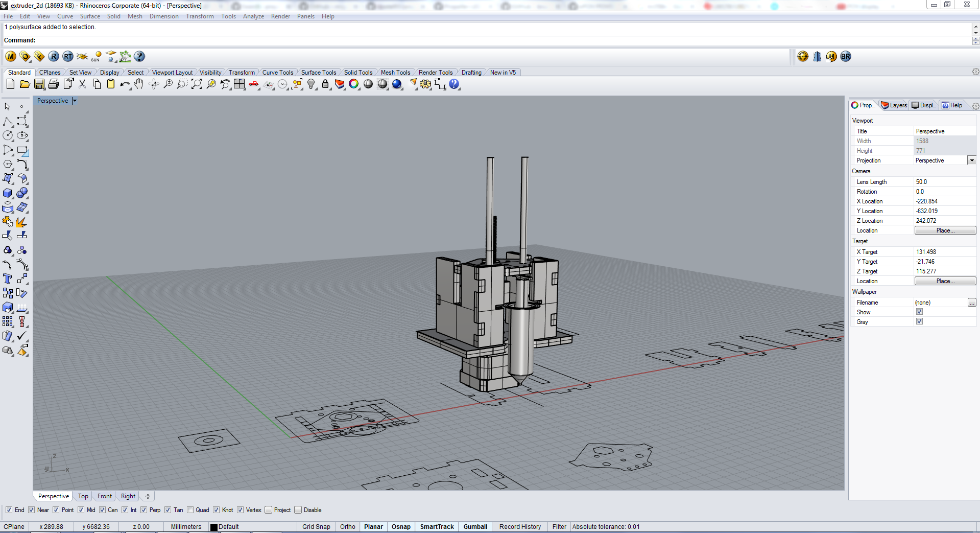980x533 pixels.
Task: Click the Sun settings icon
Action: coord(97,57)
